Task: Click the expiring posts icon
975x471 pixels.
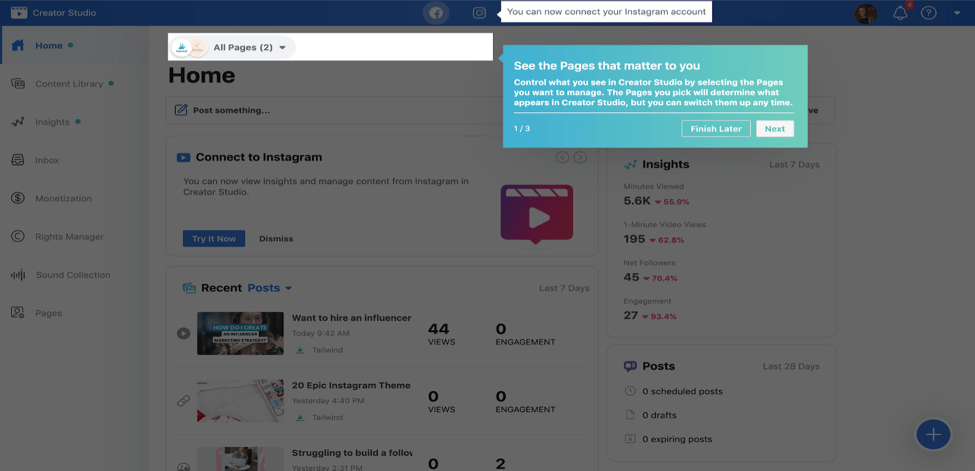Action: [x=630, y=439]
